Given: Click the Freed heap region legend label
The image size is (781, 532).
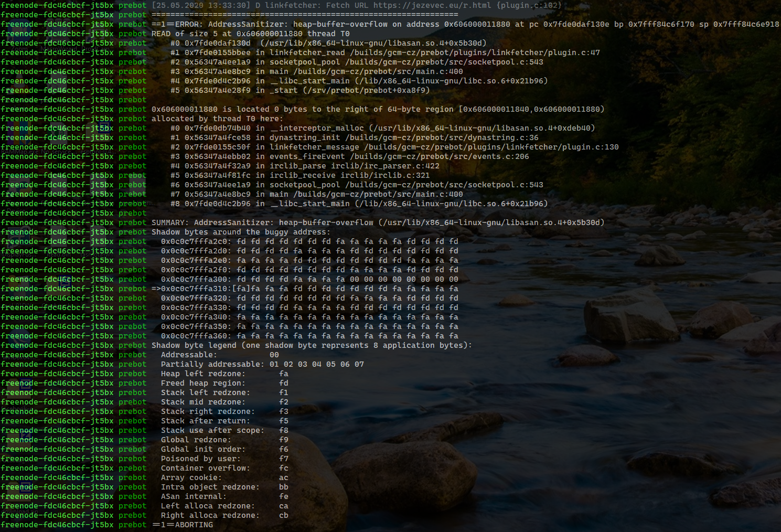Looking at the screenshot, I should click(202, 383).
